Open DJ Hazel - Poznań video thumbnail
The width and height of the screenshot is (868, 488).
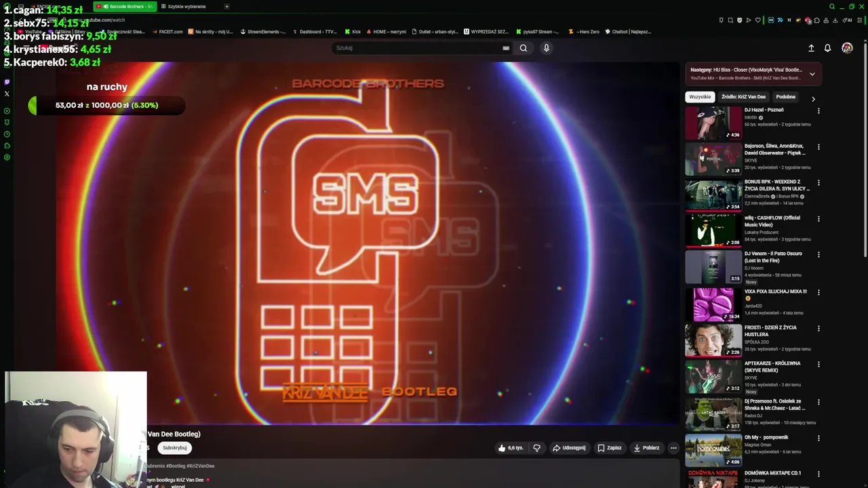point(713,123)
